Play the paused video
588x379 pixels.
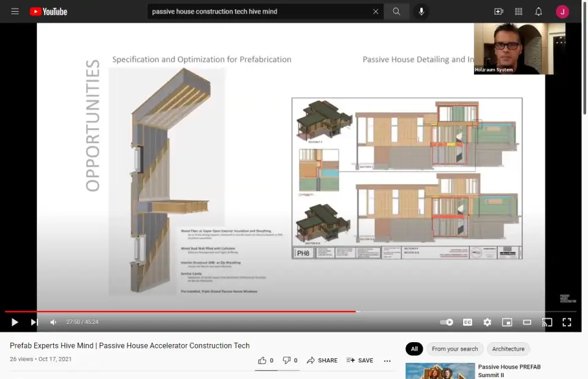15,322
